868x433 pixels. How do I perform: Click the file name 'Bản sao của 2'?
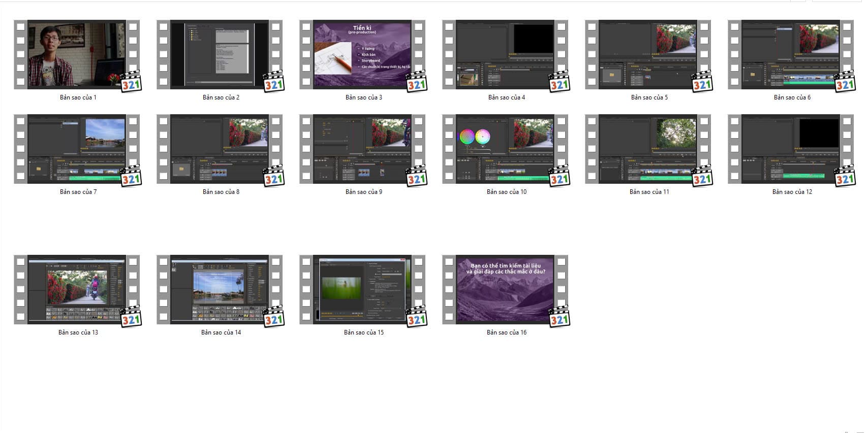221,97
